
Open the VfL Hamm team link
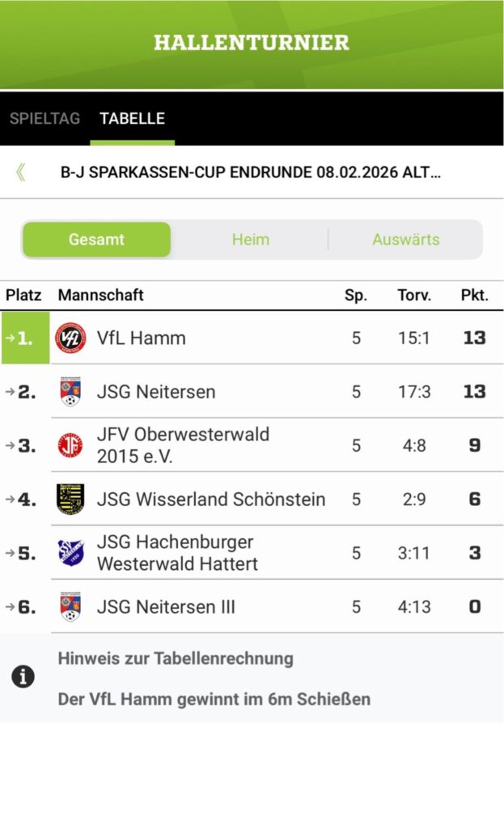(141, 338)
